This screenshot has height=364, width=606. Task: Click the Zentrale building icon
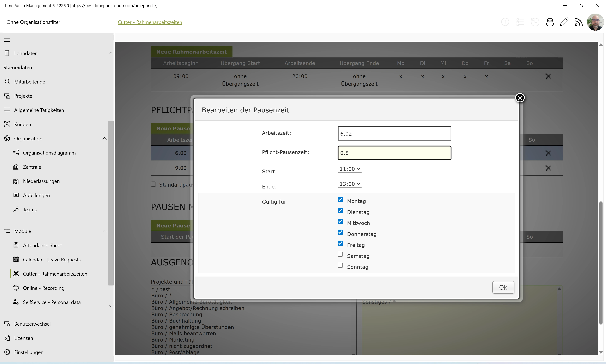point(16,167)
